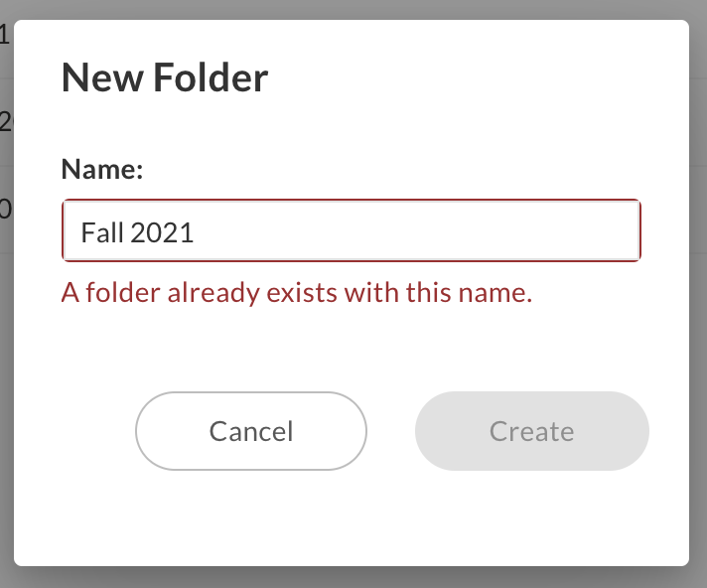Click the word "Fall" in the name field

tap(101, 232)
